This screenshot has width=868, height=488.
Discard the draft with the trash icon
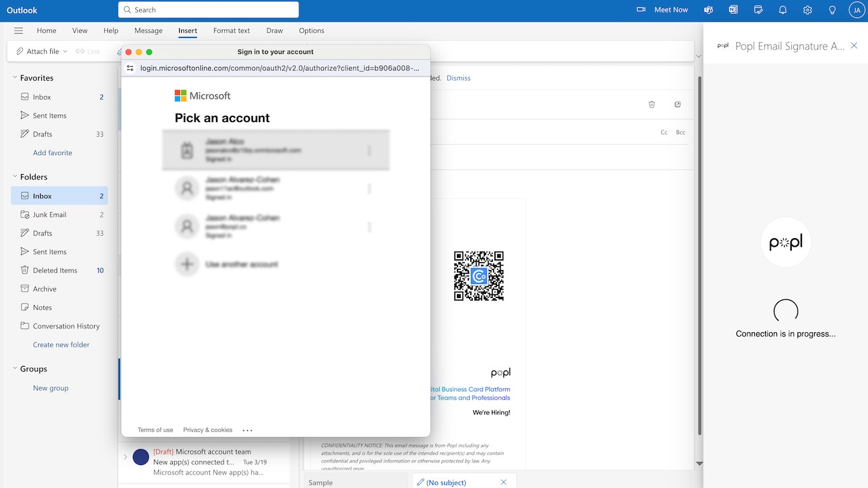[x=651, y=104]
